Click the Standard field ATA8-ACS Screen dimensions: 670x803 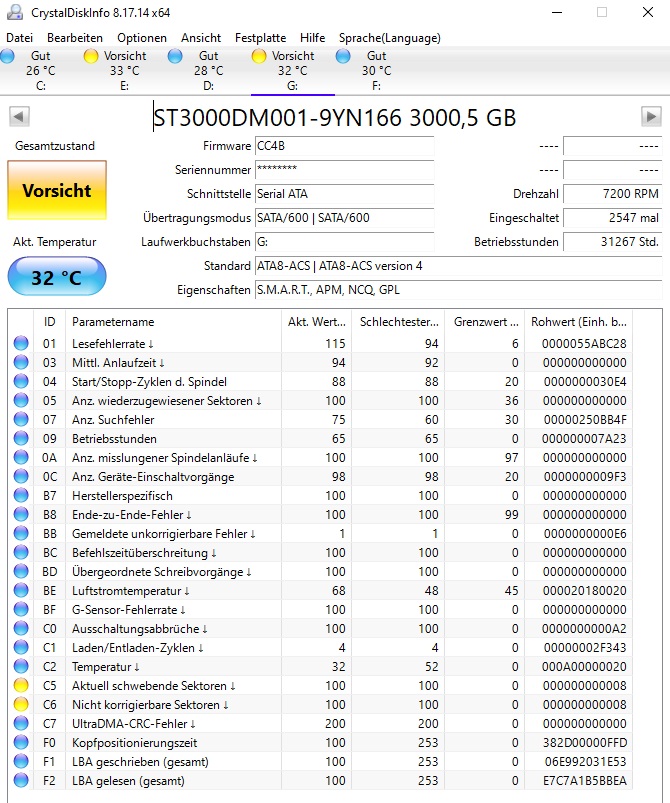pyautogui.click(x=458, y=266)
